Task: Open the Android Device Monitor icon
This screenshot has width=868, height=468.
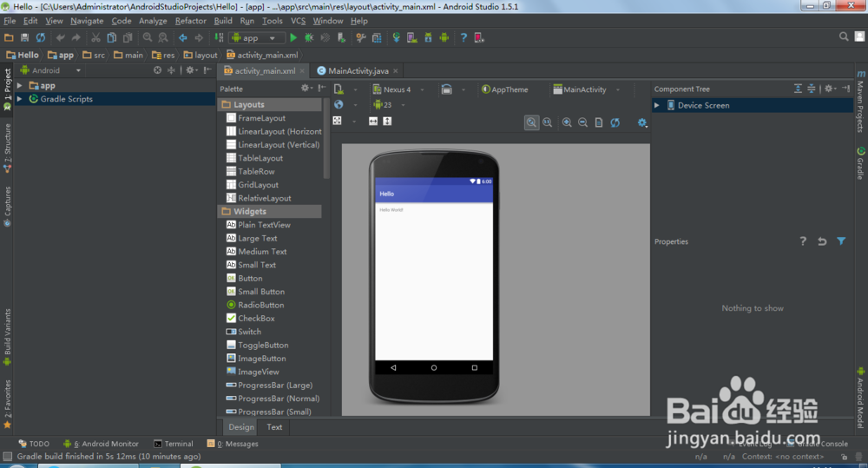Action: [x=444, y=37]
